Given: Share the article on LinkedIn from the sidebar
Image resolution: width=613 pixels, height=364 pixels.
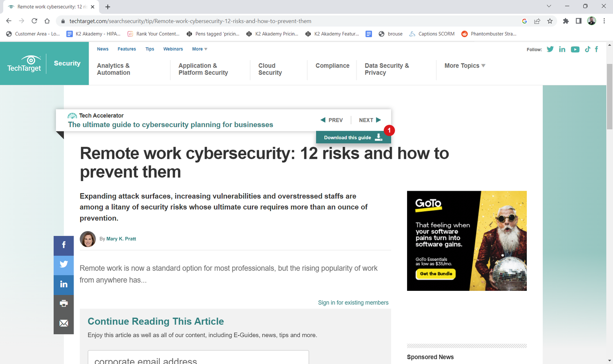Looking at the screenshot, I should 64,284.
